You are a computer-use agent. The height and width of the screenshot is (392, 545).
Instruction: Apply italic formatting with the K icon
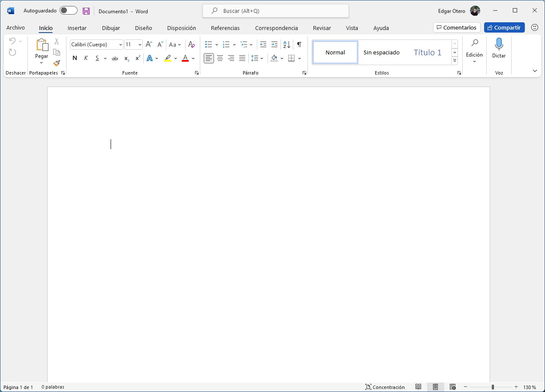pos(86,58)
